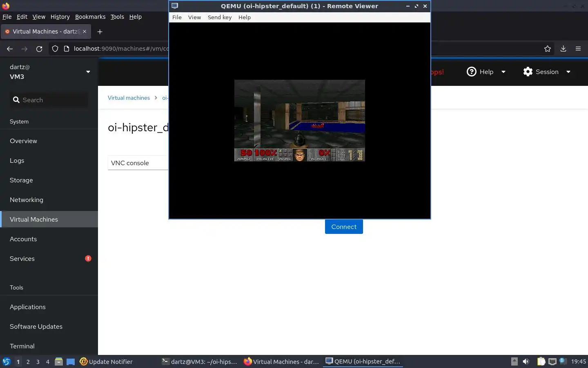Open Firefox History menu
Image resolution: width=588 pixels, height=368 pixels.
tap(60, 17)
